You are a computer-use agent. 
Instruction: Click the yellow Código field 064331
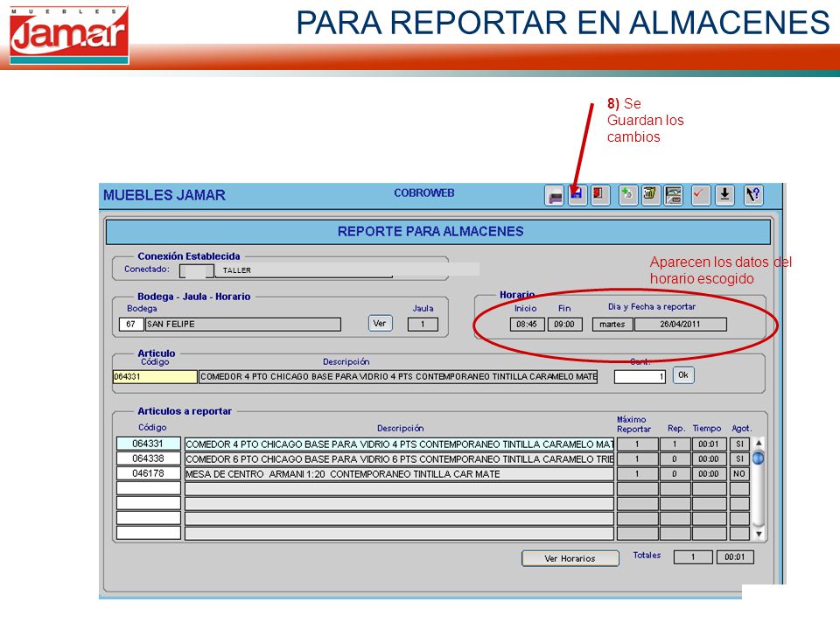click(155, 376)
